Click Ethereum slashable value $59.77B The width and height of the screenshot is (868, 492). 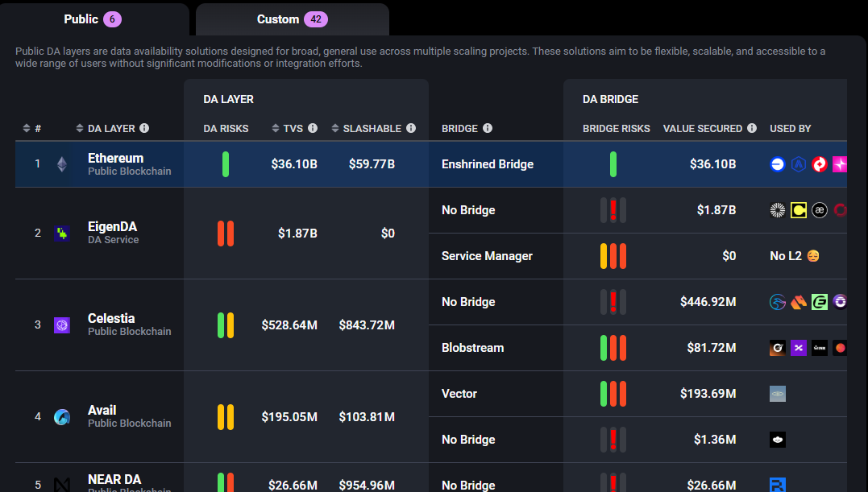[x=372, y=164]
